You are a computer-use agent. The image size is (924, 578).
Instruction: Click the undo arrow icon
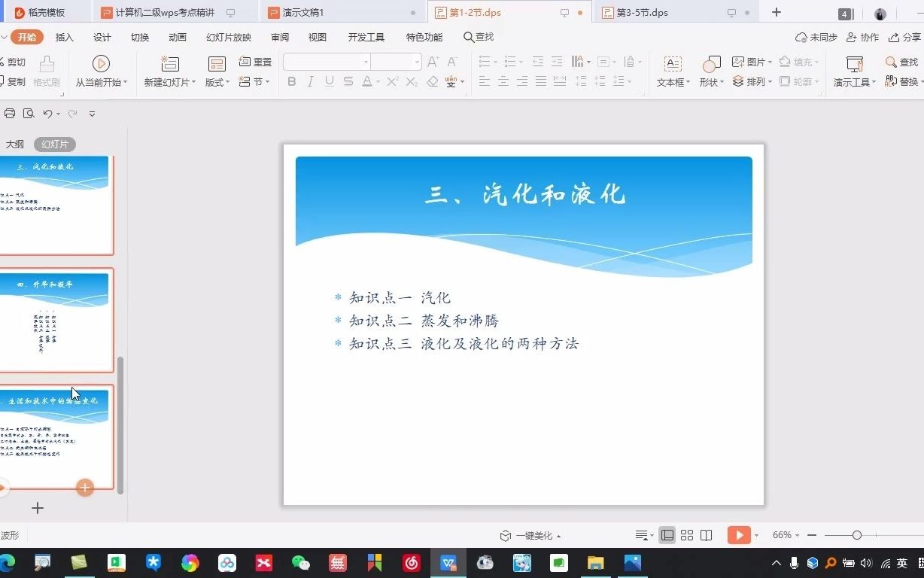[47, 114]
